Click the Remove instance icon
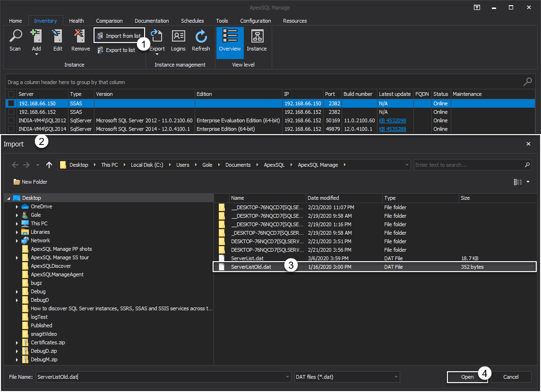 [80, 36]
